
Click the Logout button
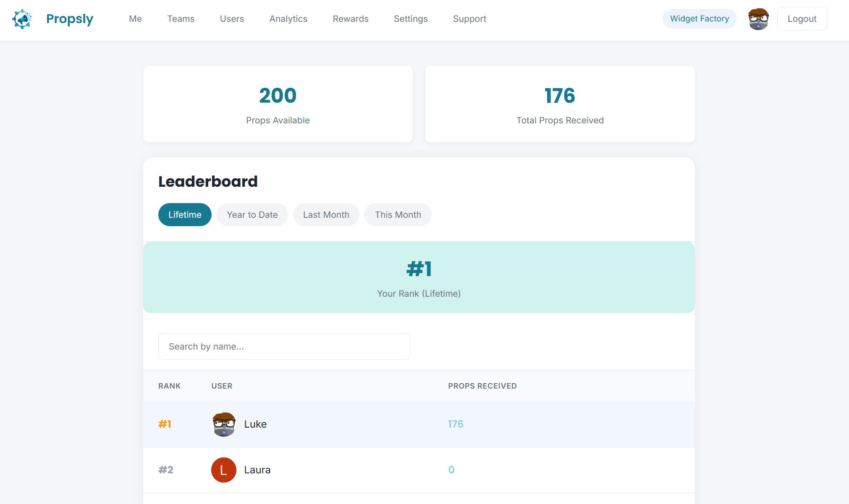[802, 18]
